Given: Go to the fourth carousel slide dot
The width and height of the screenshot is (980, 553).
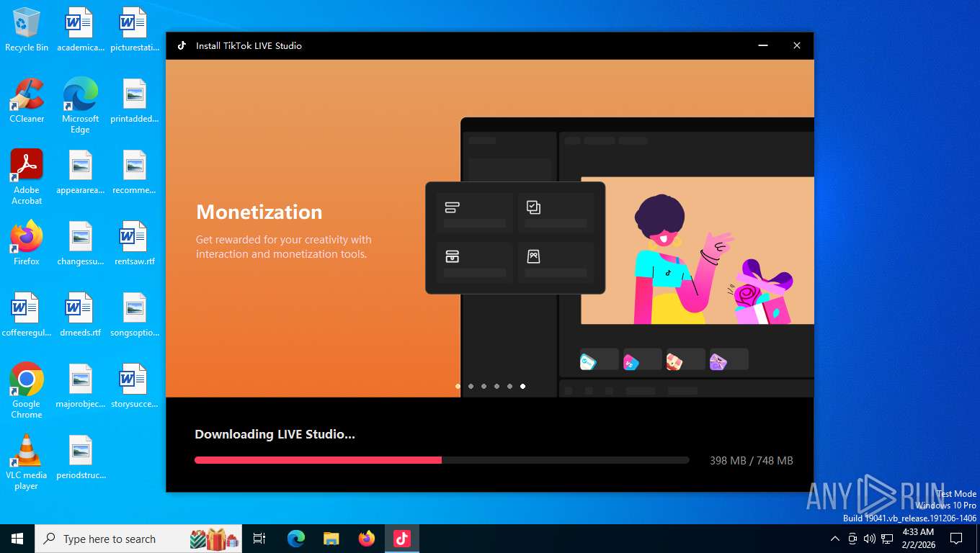Looking at the screenshot, I should click(x=496, y=387).
